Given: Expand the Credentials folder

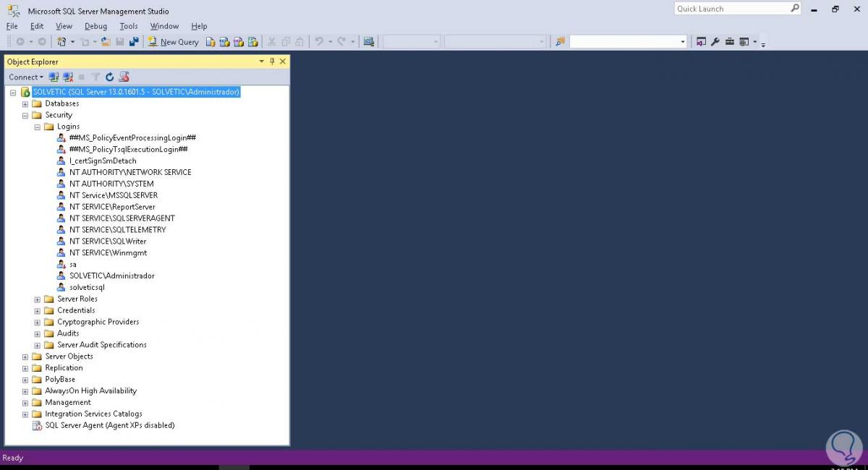Looking at the screenshot, I should point(38,311).
